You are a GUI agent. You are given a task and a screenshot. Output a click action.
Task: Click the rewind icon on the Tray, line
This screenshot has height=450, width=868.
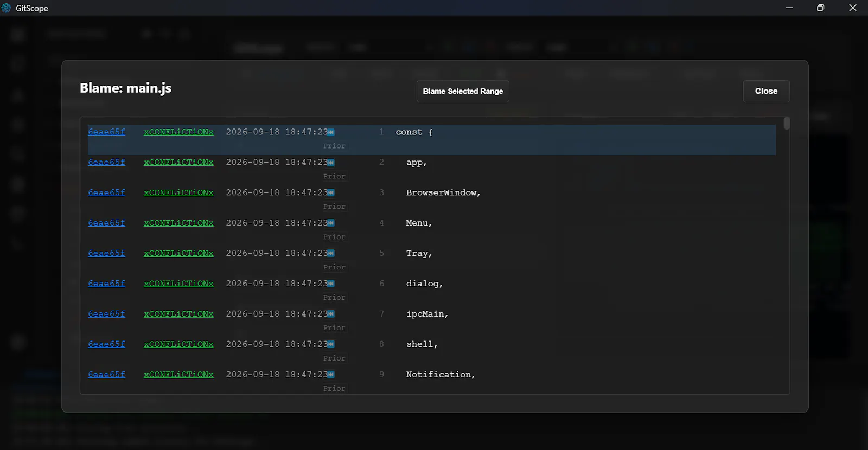click(x=331, y=254)
